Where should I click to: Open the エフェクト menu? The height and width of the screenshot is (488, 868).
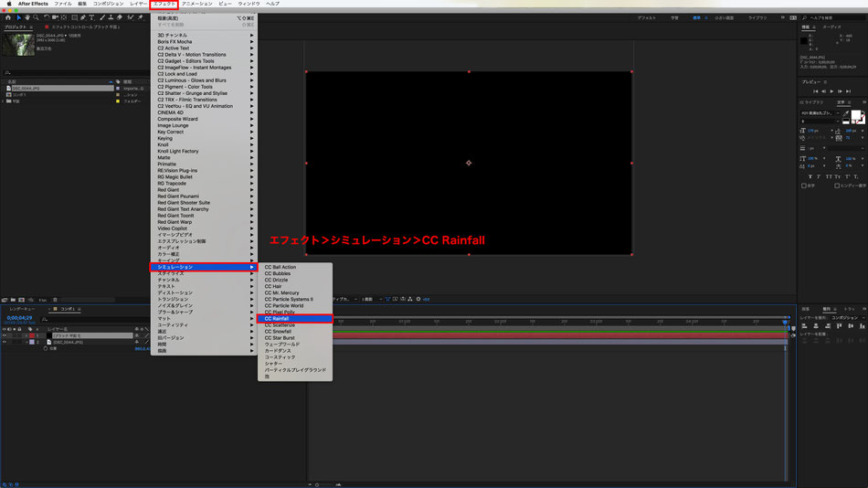click(x=164, y=4)
